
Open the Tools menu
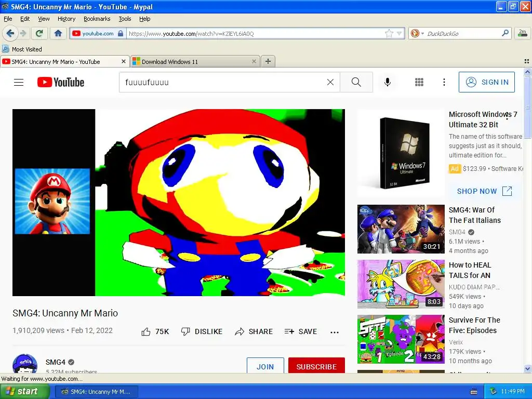pos(125,19)
